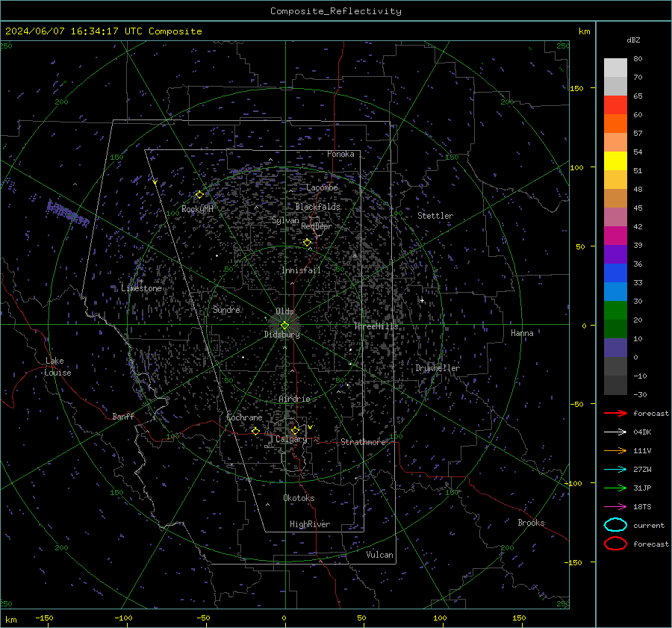
Task: Select the white 04DK arrow in the legend
Action: pos(615,432)
